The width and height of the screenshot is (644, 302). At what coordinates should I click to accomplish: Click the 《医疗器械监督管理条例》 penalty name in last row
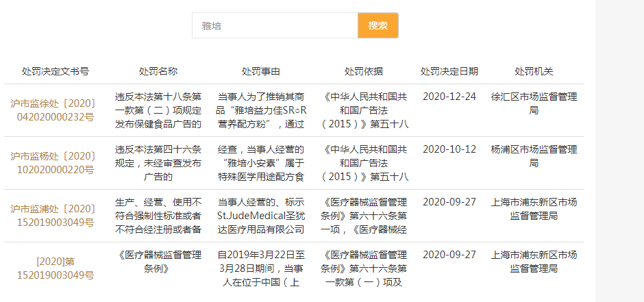coord(158,261)
